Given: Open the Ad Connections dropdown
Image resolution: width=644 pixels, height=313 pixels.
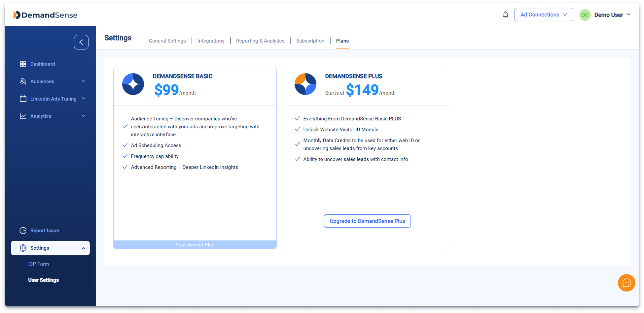Looking at the screenshot, I should pos(544,15).
